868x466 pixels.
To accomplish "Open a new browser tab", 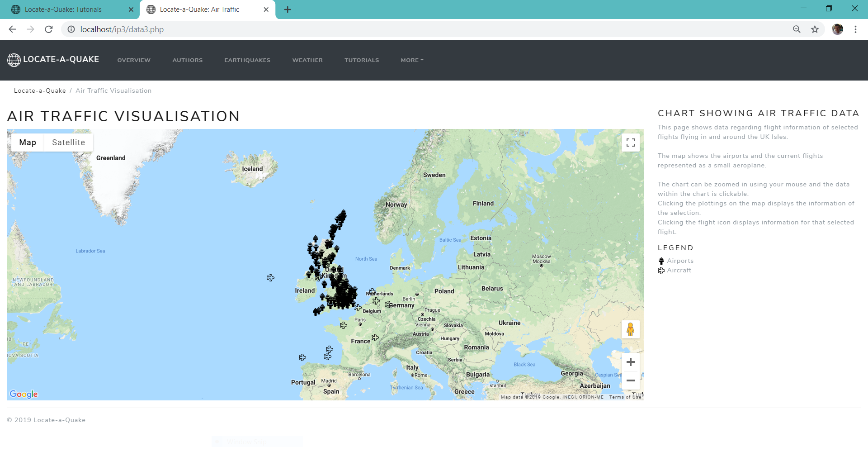I will click(288, 10).
